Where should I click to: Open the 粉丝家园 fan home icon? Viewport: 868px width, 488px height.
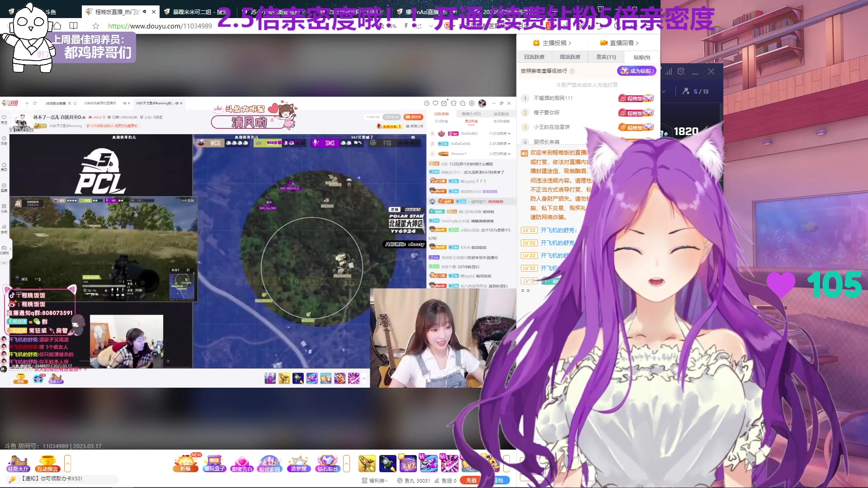(x=270, y=463)
